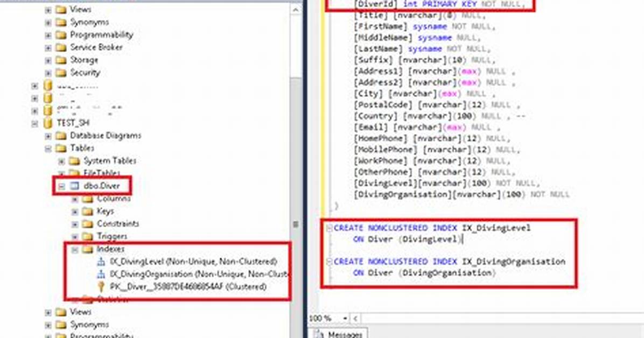Viewport: 644px width, 338px height.
Task: Click the Object Explorer scroll up arrow
Action: click(296, 10)
